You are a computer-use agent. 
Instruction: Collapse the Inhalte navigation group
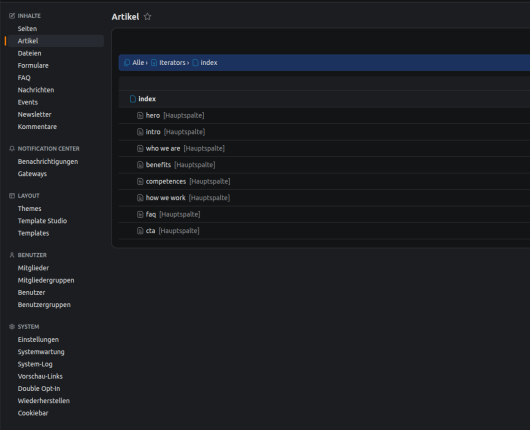[x=29, y=16]
